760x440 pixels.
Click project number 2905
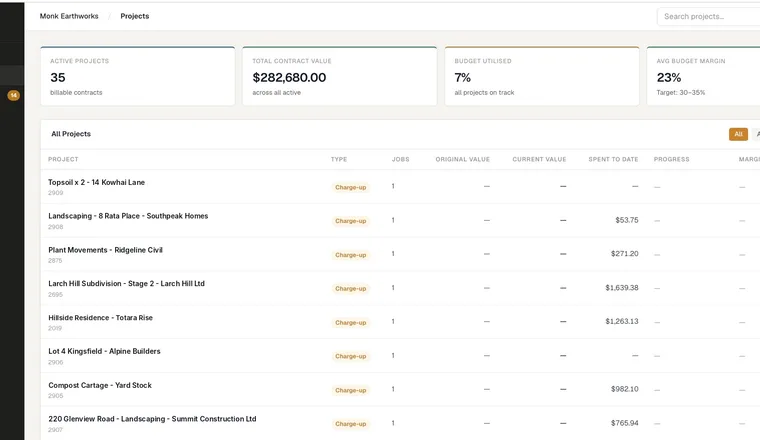(x=55, y=396)
